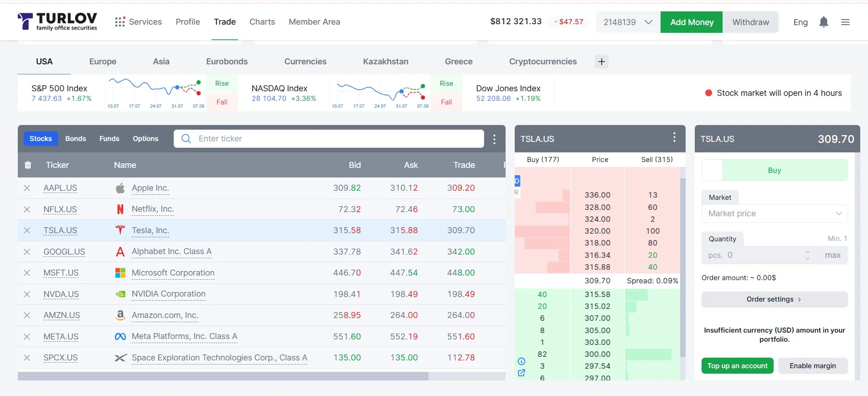Click Withdraw button
868x396 pixels.
(750, 22)
